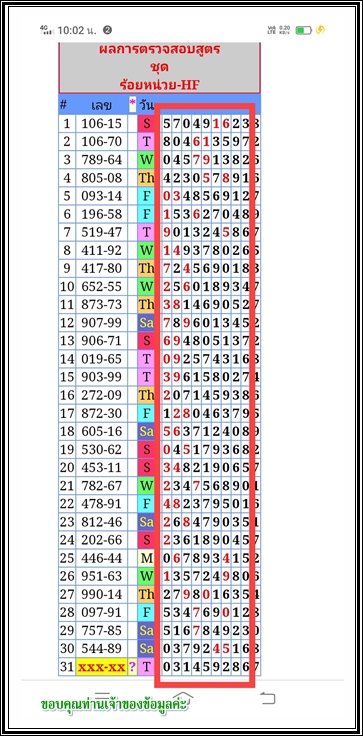Select number cell 789-64
This screenshot has height=736, width=363.
pyautogui.click(x=101, y=160)
